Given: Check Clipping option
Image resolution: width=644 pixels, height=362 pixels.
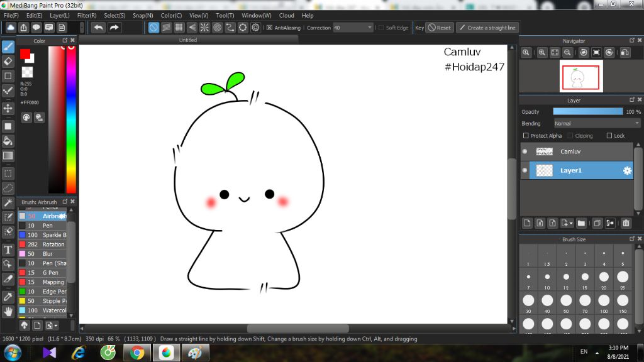Looking at the screenshot, I should [x=570, y=136].
